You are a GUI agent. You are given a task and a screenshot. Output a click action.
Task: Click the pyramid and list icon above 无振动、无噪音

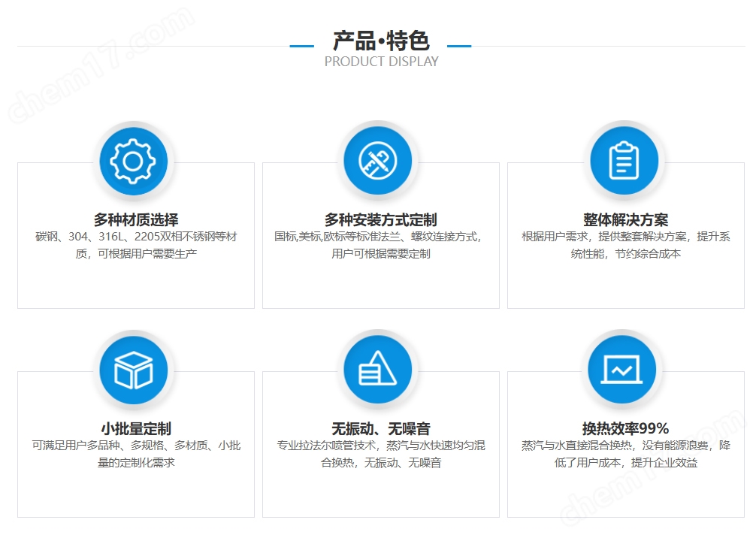coord(378,370)
